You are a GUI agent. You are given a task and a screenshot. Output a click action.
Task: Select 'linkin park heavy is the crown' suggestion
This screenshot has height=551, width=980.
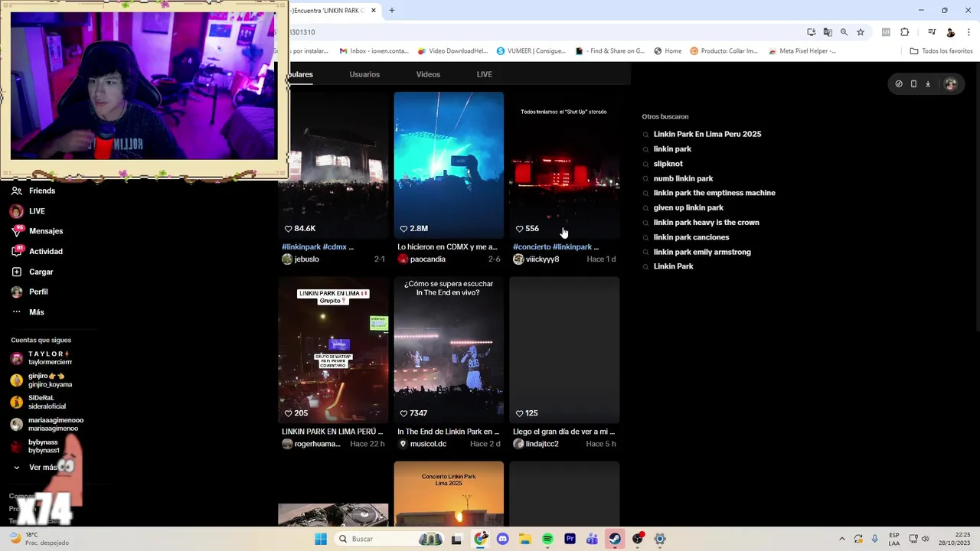(706, 223)
